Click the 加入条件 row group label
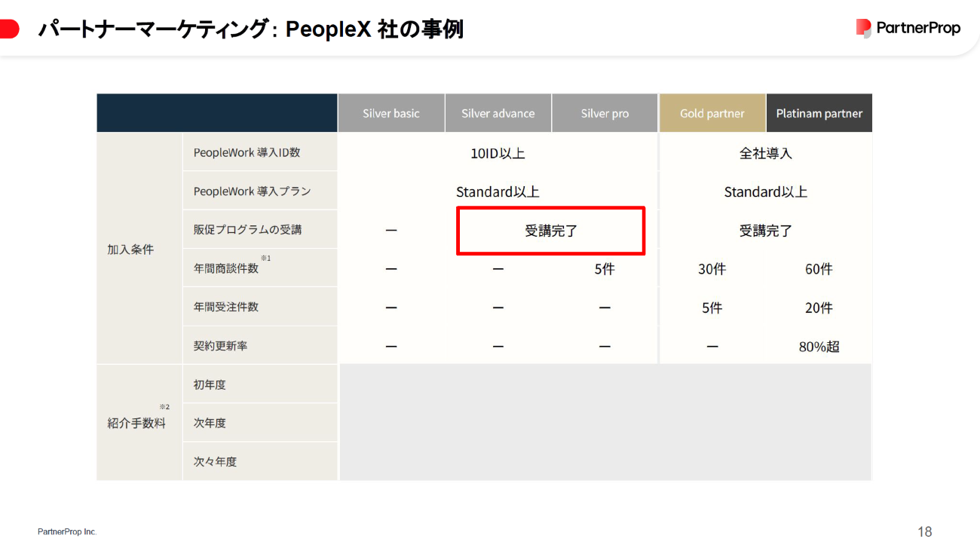This screenshot has height=551, width=980. (130, 249)
